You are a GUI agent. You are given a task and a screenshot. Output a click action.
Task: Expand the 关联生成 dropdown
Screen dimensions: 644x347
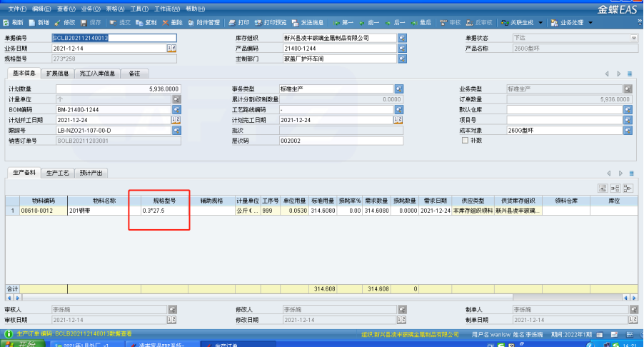click(540, 23)
